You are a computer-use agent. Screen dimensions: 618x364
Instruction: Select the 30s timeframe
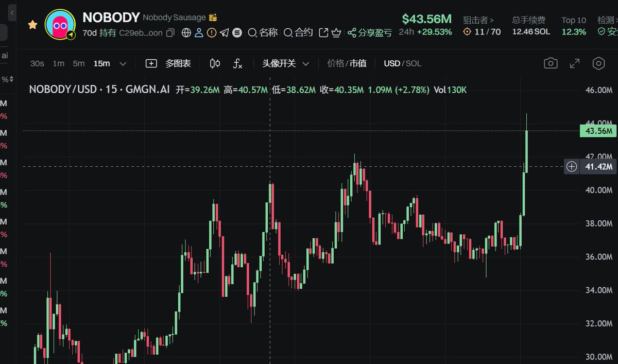37,63
